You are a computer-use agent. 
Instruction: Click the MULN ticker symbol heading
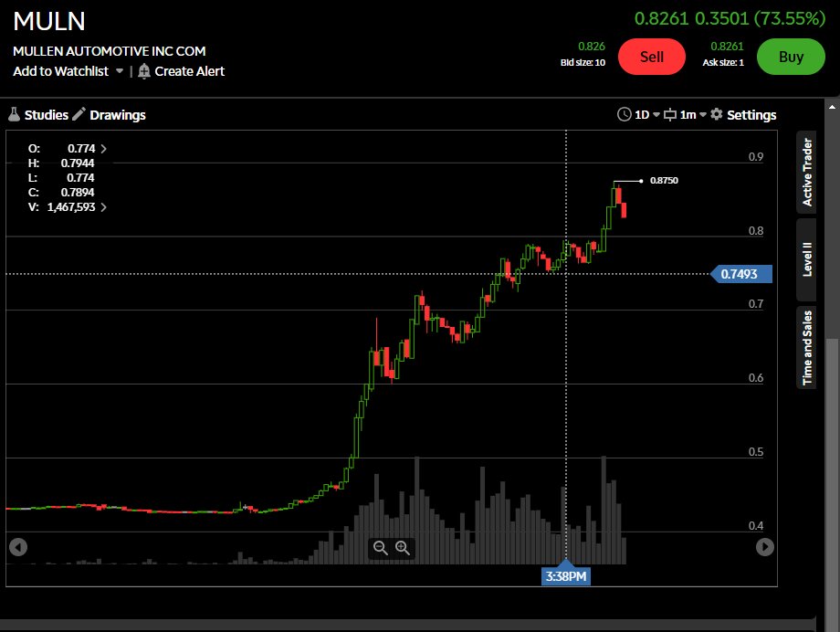(49, 21)
